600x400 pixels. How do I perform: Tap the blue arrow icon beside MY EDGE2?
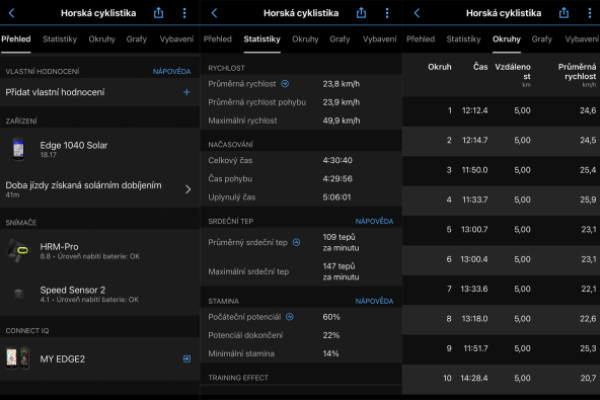(187, 358)
